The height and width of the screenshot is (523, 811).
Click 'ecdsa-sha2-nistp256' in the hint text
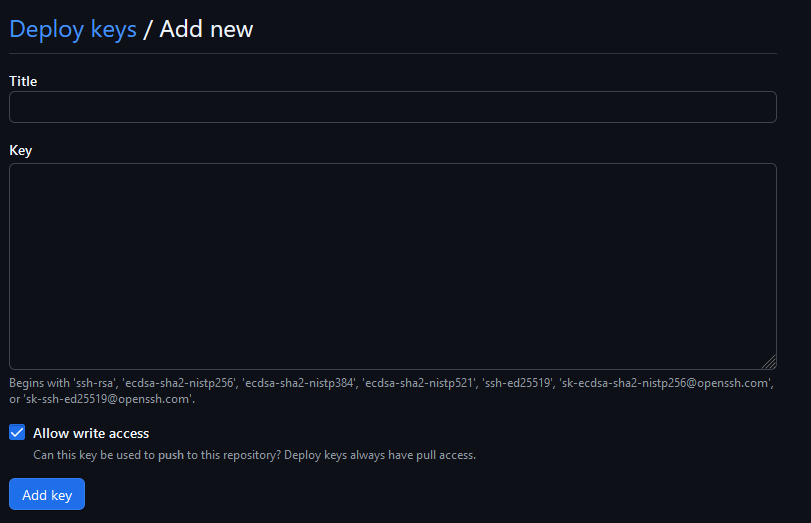click(179, 383)
